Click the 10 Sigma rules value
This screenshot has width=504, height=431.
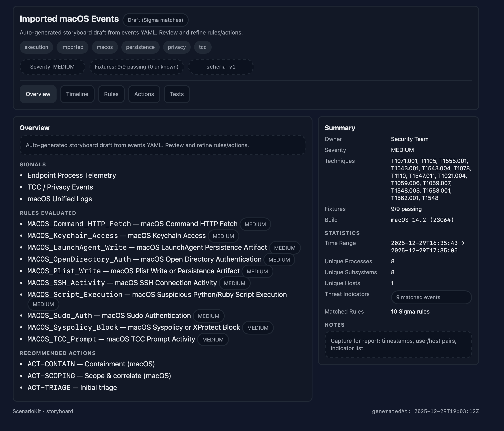[410, 312]
